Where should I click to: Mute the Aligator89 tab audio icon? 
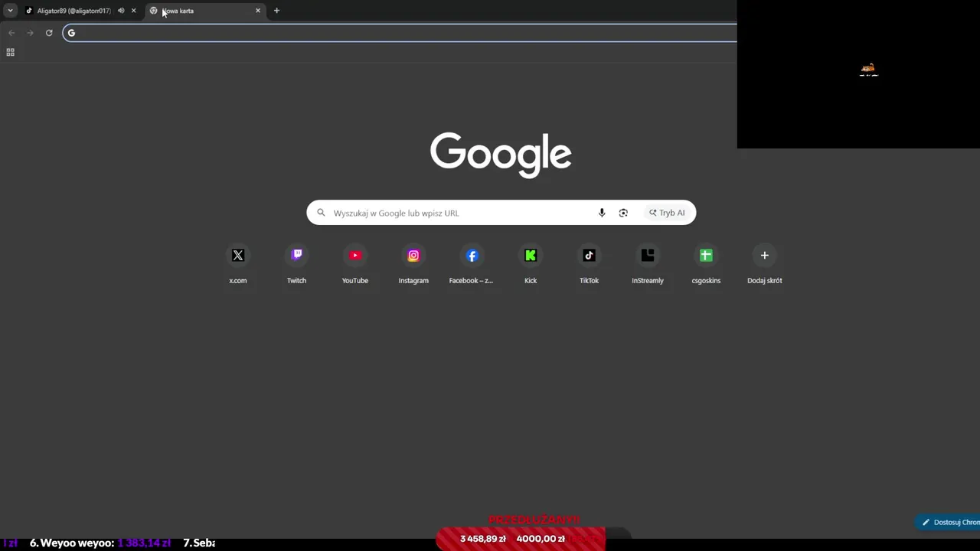coord(121,11)
